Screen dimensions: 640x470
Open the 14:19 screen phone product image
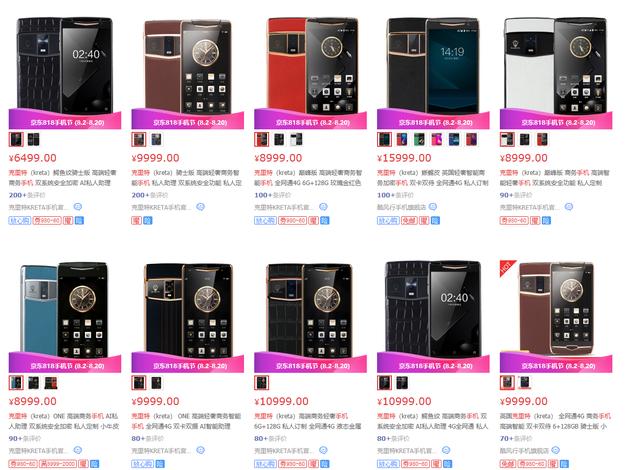click(433, 65)
